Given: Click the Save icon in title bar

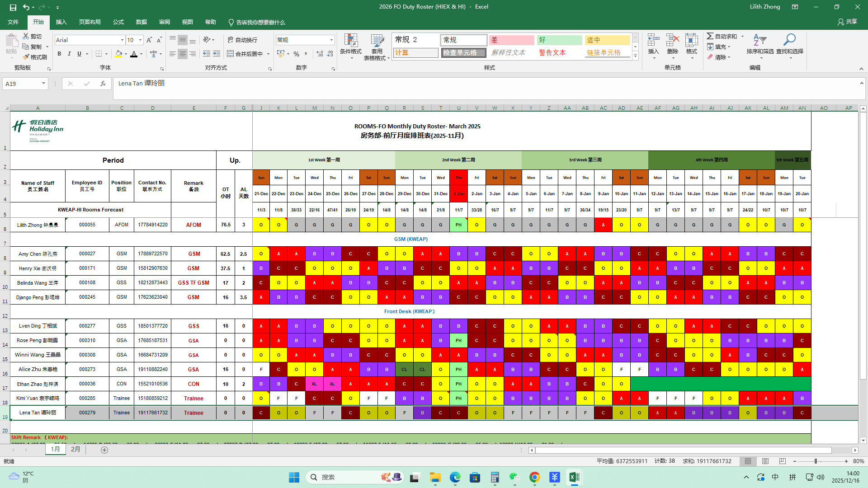Looking at the screenshot, I should point(13,7).
